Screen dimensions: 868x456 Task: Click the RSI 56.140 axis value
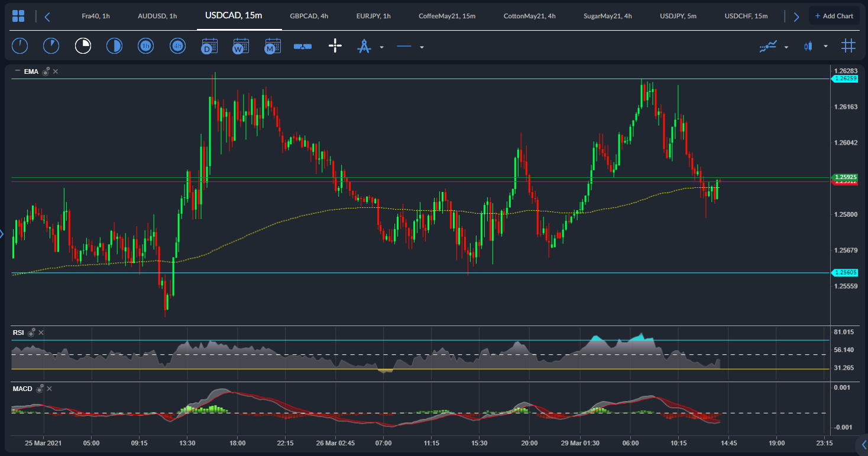(844, 350)
